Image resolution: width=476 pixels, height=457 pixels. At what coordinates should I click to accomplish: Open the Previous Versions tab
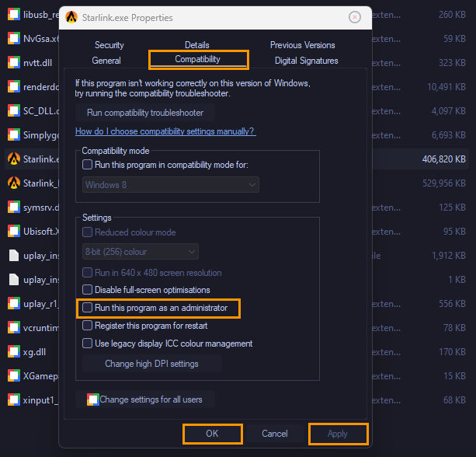coord(303,45)
